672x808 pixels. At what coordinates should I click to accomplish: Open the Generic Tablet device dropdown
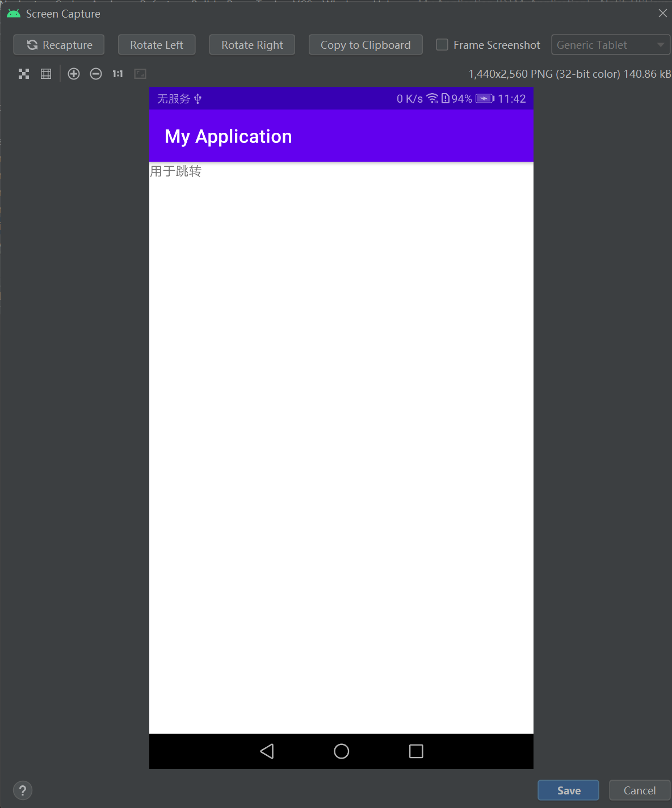(611, 45)
